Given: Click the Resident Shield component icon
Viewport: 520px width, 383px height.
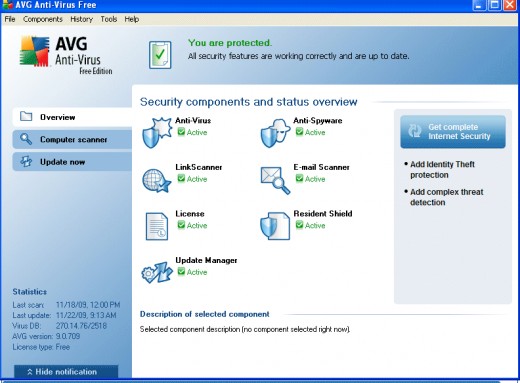Looking at the screenshot, I should tap(275, 226).
